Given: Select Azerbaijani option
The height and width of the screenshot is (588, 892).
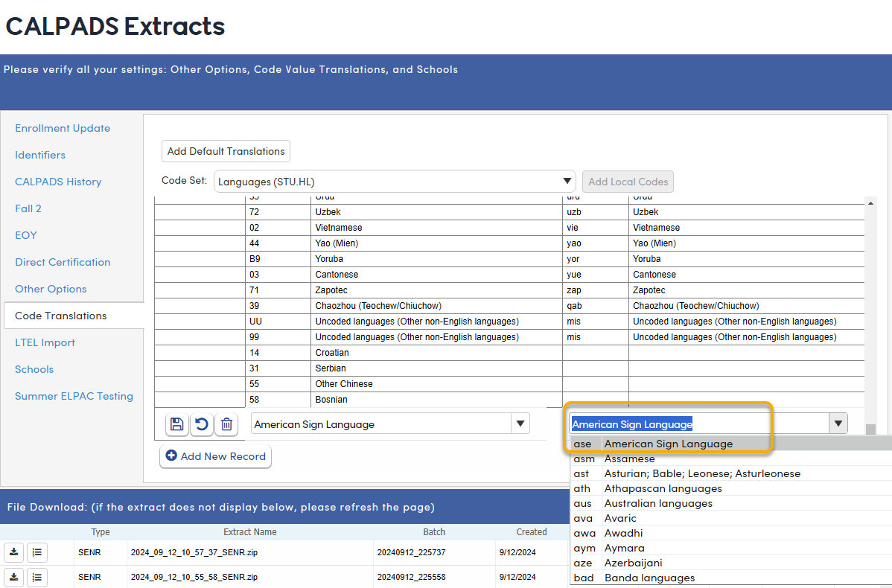Looking at the screenshot, I should [x=731, y=563].
